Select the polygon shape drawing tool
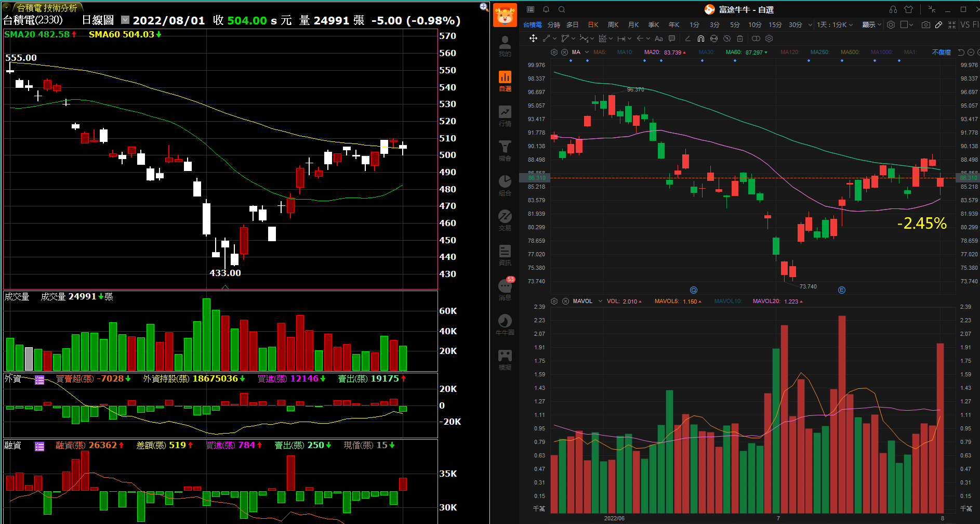980x524 pixels. [565, 38]
